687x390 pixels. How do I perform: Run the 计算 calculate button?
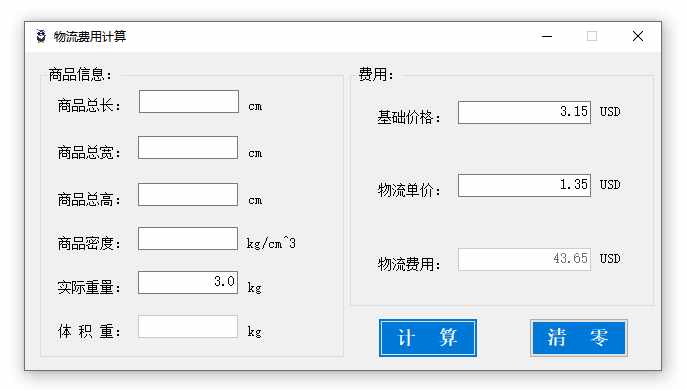(x=428, y=338)
